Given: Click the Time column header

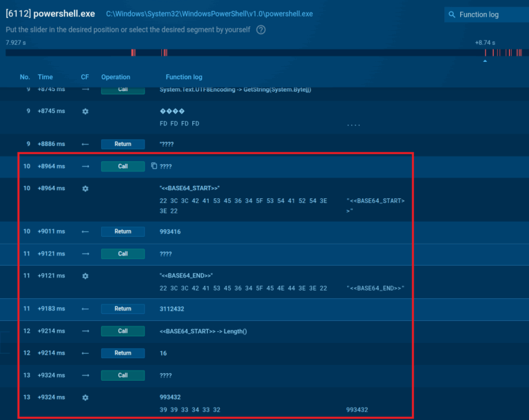Looking at the screenshot, I should click(x=45, y=77).
